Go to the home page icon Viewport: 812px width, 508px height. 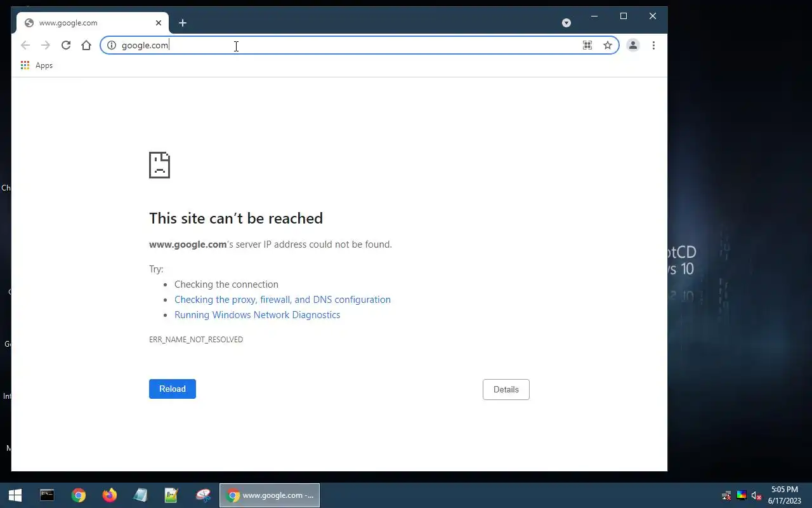click(x=86, y=45)
